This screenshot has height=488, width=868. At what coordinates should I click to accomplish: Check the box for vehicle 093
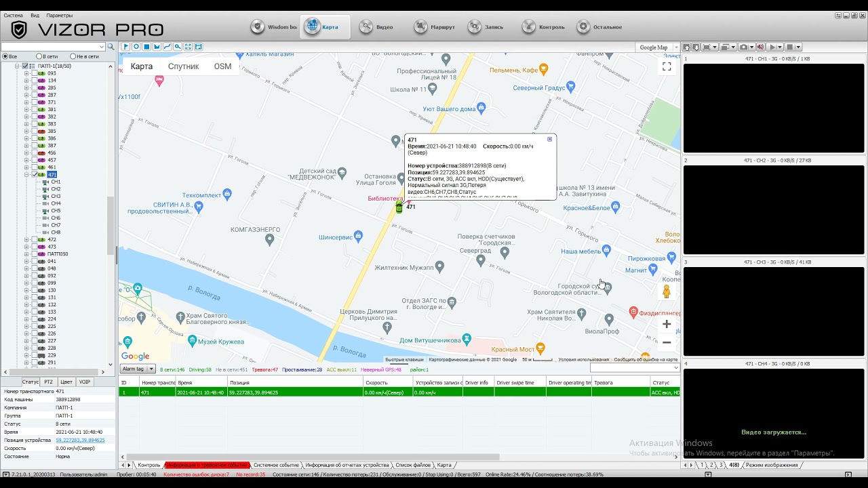pyautogui.click(x=35, y=73)
